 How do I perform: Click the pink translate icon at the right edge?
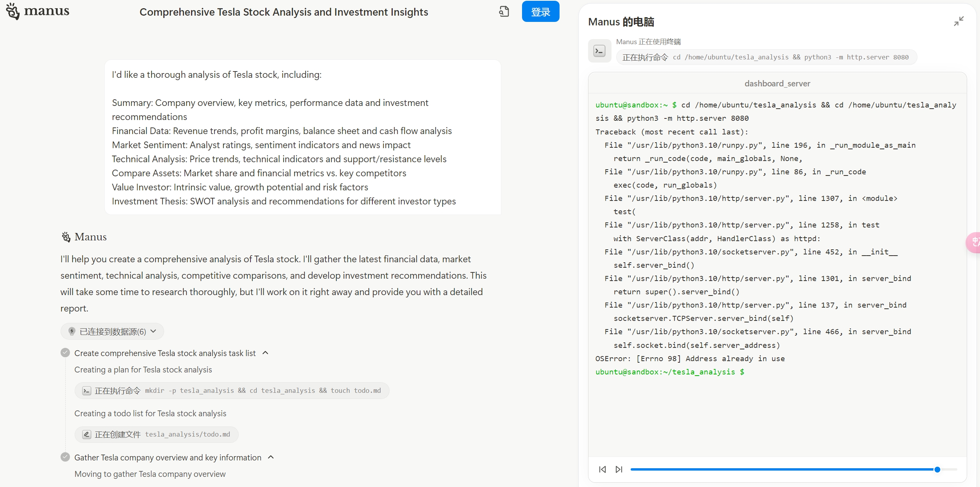975,242
